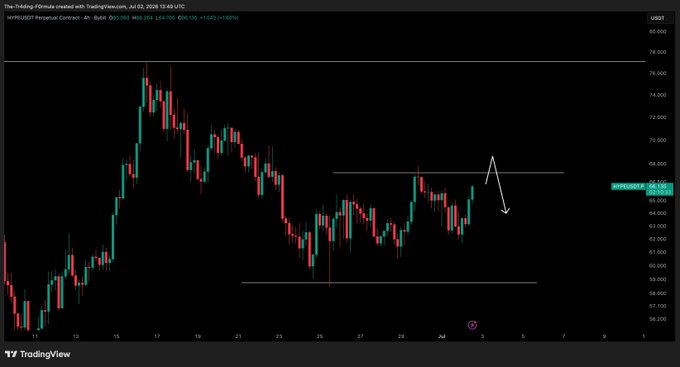Image resolution: width=680 pixels, height=367 pixels.
Task: Click the 74.000 price axis label
Action: click(x=657, y=95)
